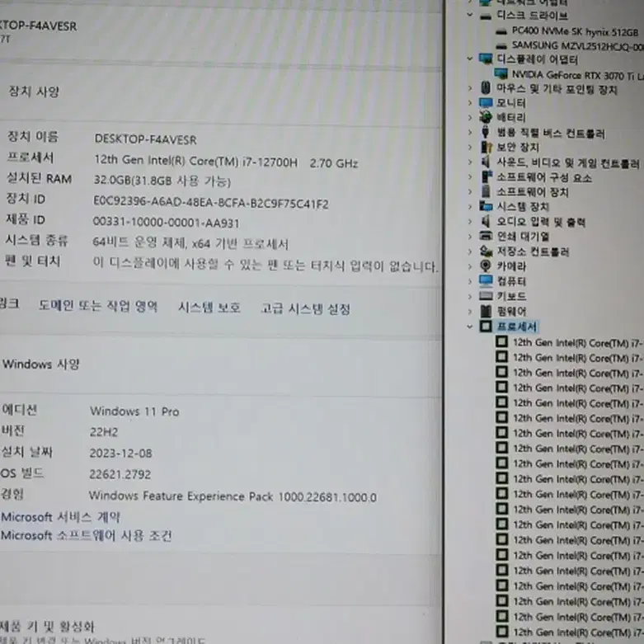644x644 pixels.
Task: Click the 장치 ID value E0C92396-A6AD-48EA-8CFA-B2C9F75C41F2
Action: pyautogui.click(x=211, y=203)
